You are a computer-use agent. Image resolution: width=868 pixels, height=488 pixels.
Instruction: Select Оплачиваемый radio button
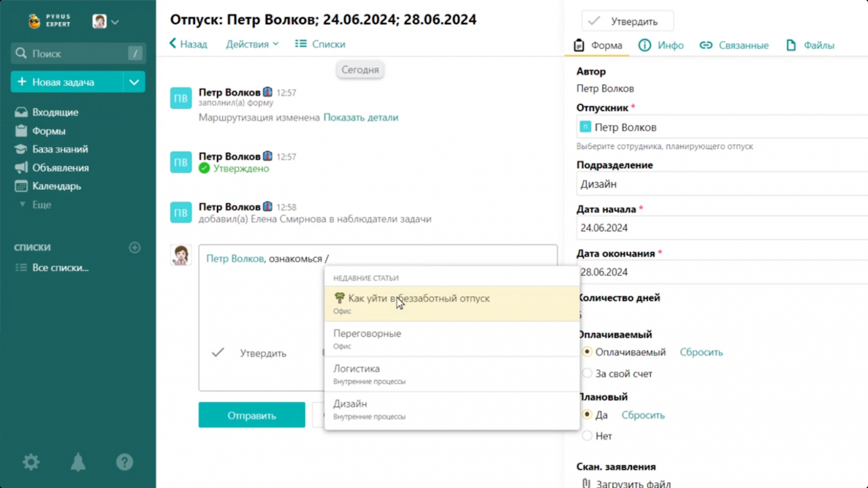(587, 352)
